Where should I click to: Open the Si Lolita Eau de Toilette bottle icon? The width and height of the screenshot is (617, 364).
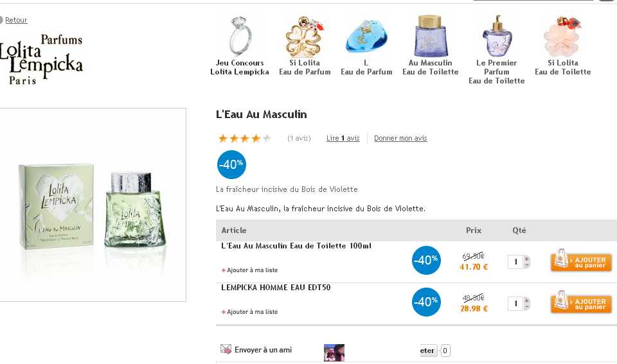(x=562, y=37)
